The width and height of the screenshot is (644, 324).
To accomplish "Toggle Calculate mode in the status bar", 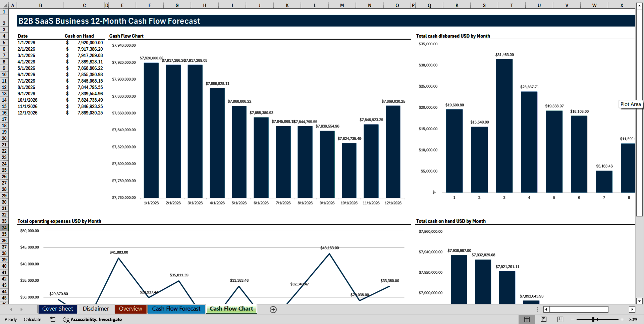I will (x=33, y=319).
